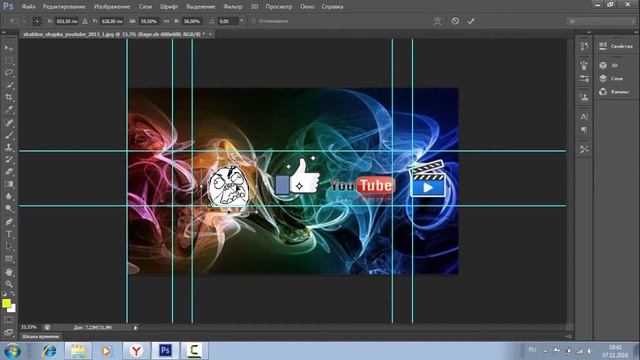Toggle the Сглаживание checkbox
640x360 pixels.
pyautogui.click(x=253, y=21)
